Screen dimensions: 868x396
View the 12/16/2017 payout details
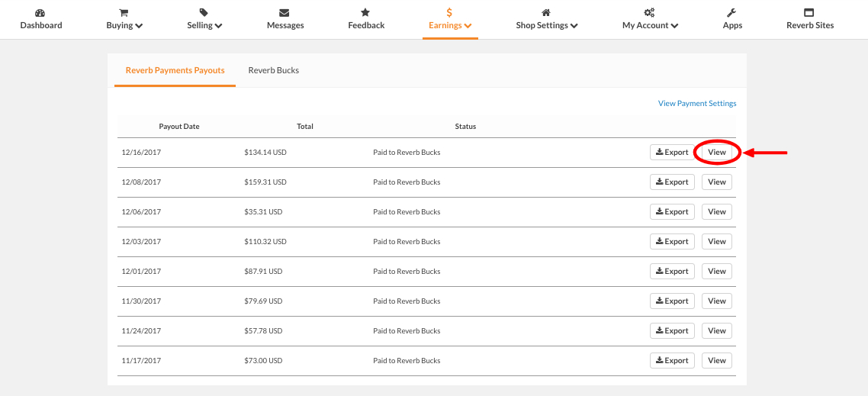[x=717, y=153]
